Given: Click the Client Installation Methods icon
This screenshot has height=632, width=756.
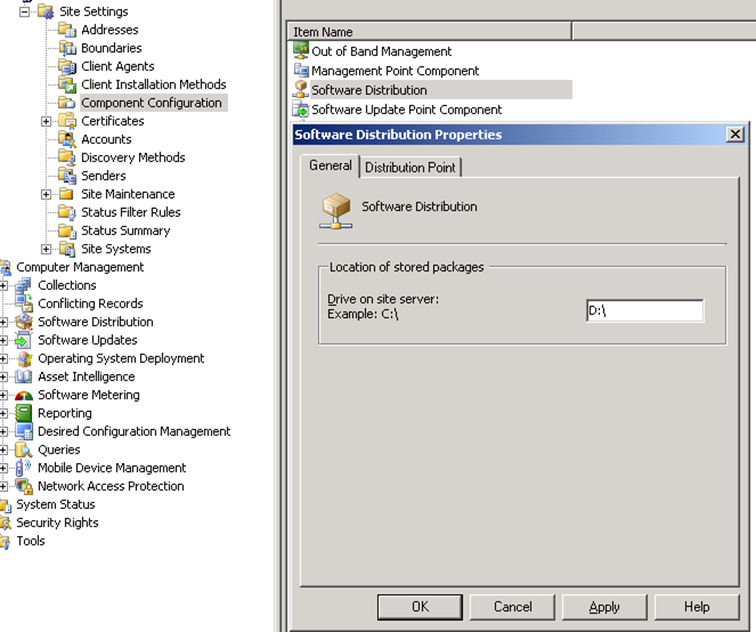Looking at the screenshot, I should point(67,84).
